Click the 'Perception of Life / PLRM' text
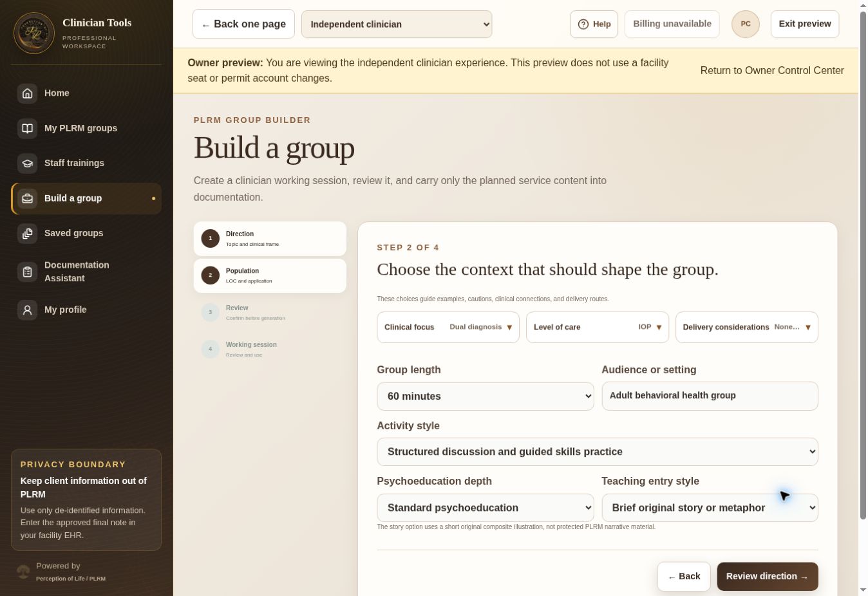 (x=71, y=579)
